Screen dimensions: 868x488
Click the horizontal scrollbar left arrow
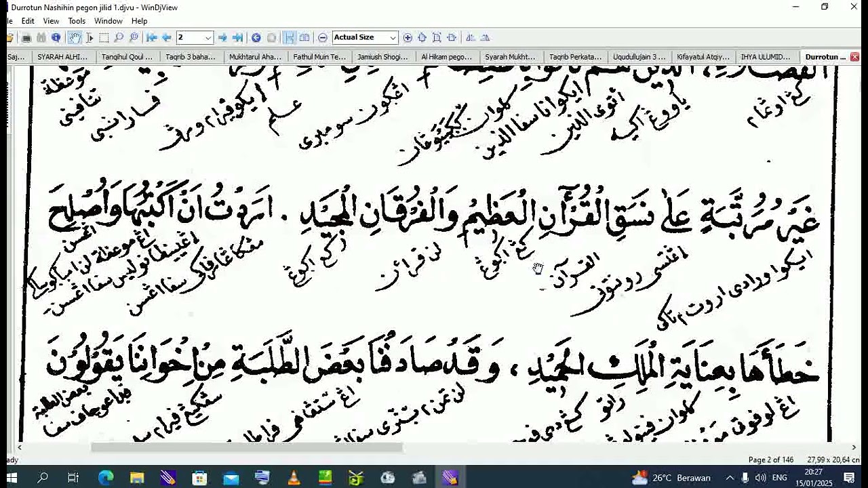tap(20, 447)
